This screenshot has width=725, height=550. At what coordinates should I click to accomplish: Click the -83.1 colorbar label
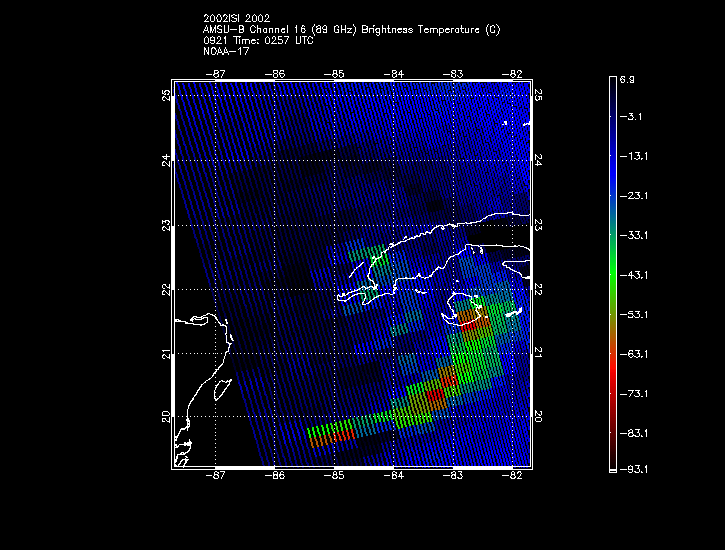633,434
